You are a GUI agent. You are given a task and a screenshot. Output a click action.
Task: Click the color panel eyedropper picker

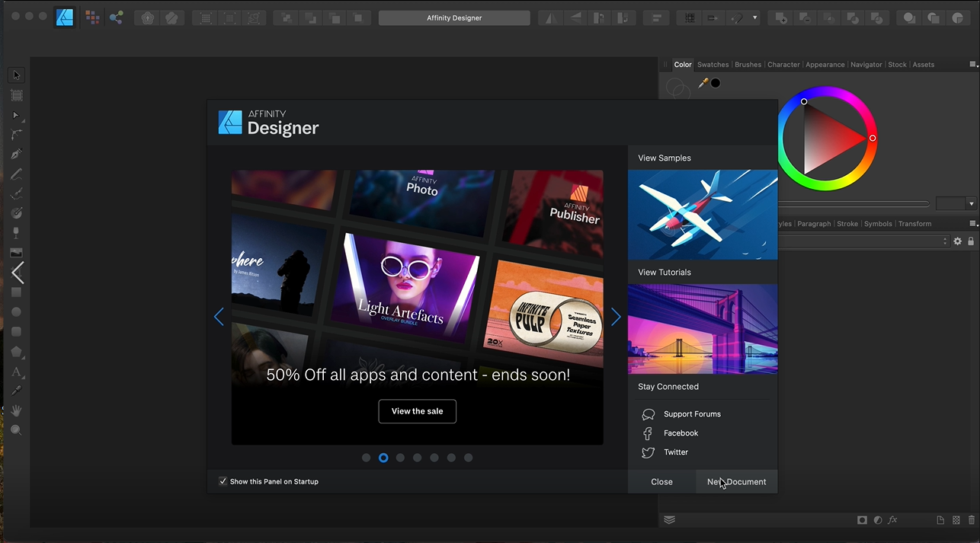(x=703, y=83)
